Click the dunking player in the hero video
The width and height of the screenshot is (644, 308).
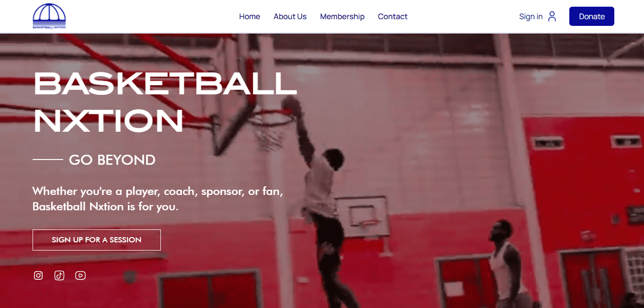point(320,201)
